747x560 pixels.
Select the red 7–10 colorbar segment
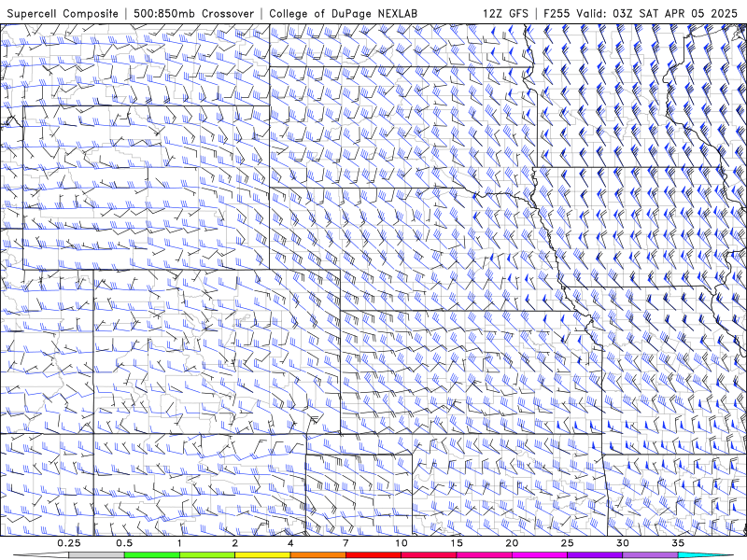(373, 555)
